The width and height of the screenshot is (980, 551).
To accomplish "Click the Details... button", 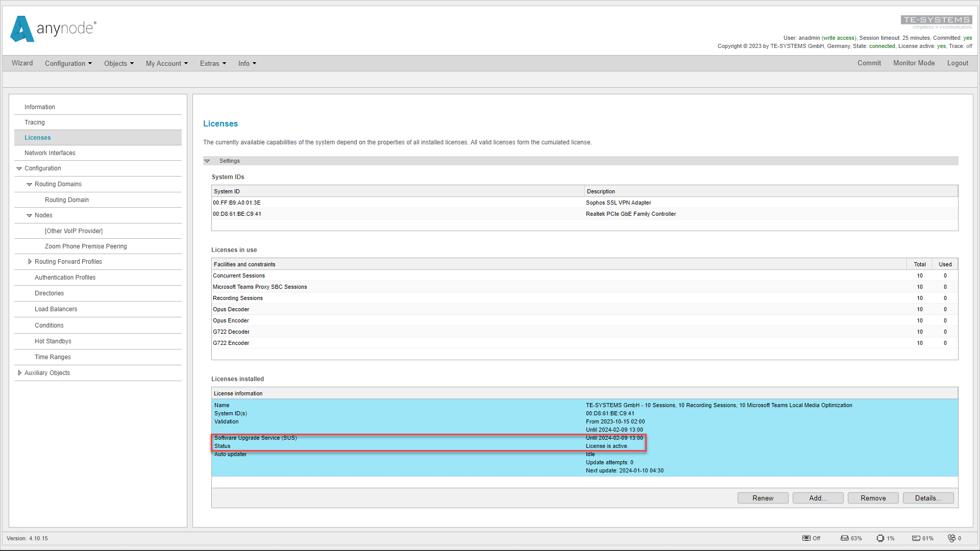I will pyautogui.click(x=928, y=498).
